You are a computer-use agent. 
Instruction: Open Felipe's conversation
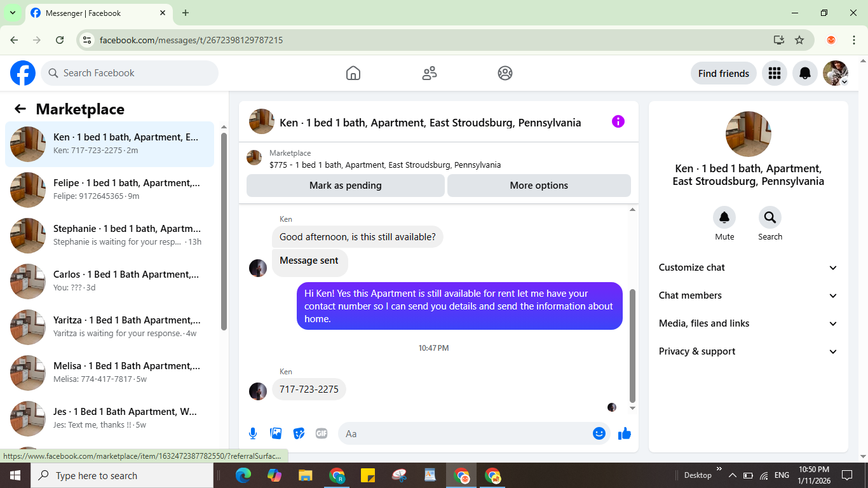point(109,190)
